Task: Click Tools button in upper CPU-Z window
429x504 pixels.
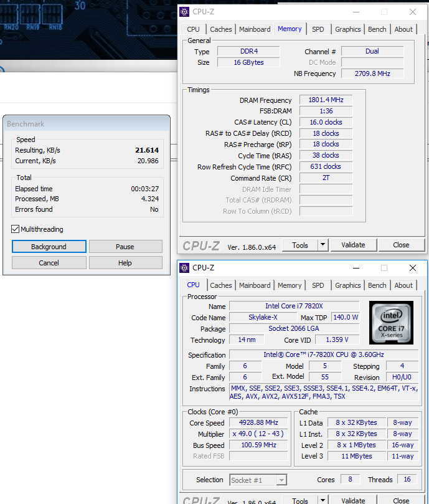Action: pos(300,245)
